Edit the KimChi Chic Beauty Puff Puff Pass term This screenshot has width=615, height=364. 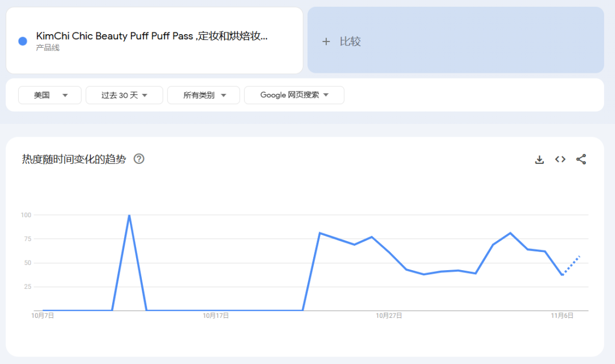(152, 36)
